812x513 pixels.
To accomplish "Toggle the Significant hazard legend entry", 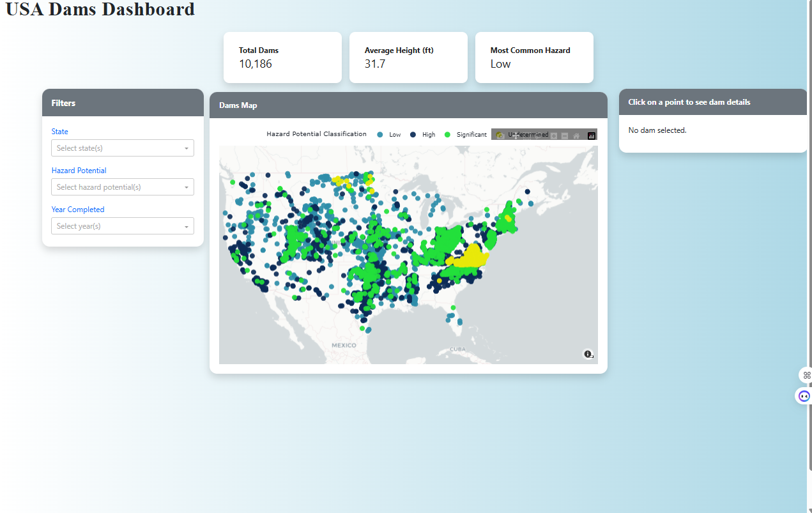I will coord(465,135).
